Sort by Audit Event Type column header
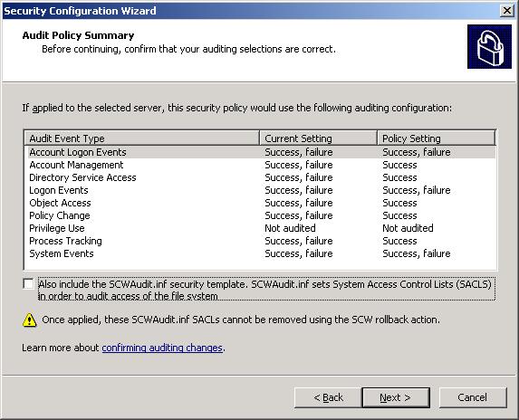 [141, 138]
